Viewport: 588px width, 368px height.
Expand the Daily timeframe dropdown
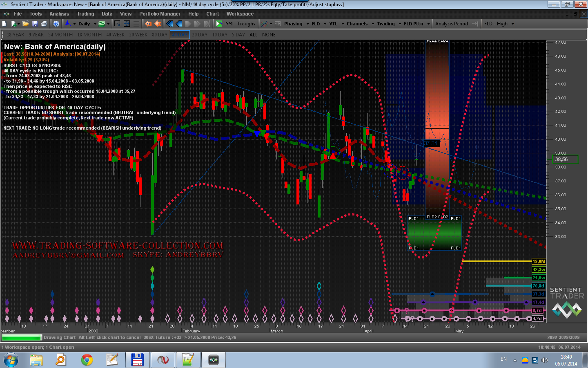pyautogui.click(x=95, y=24)
